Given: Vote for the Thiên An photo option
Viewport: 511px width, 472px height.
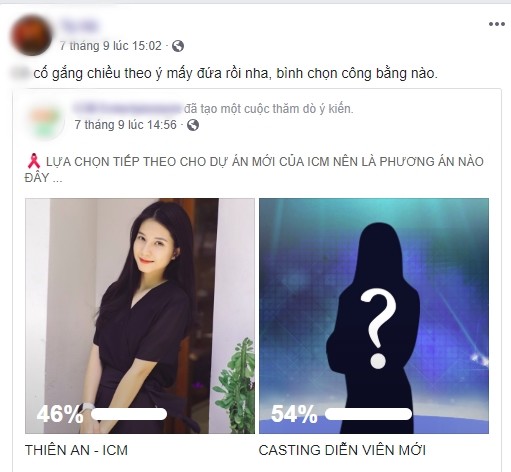Looking at the screenshot, I should click(140, 316).
